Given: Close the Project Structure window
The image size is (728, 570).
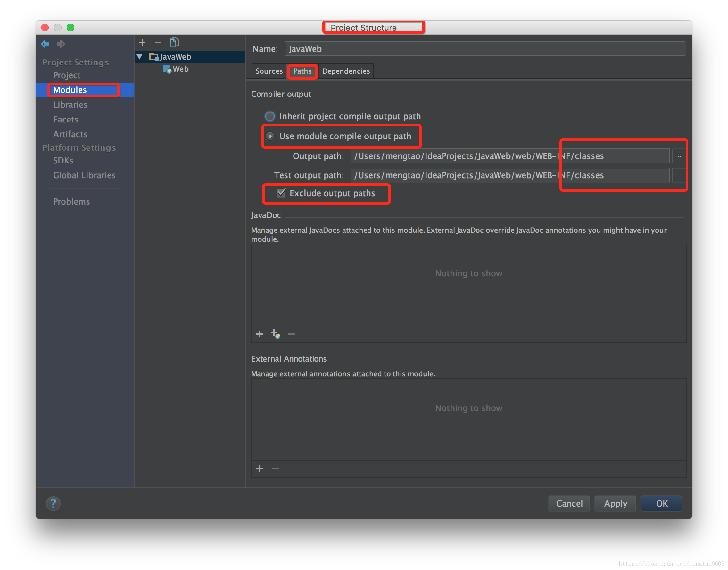Looking at the screenshot, I should (x=45, y=27).
